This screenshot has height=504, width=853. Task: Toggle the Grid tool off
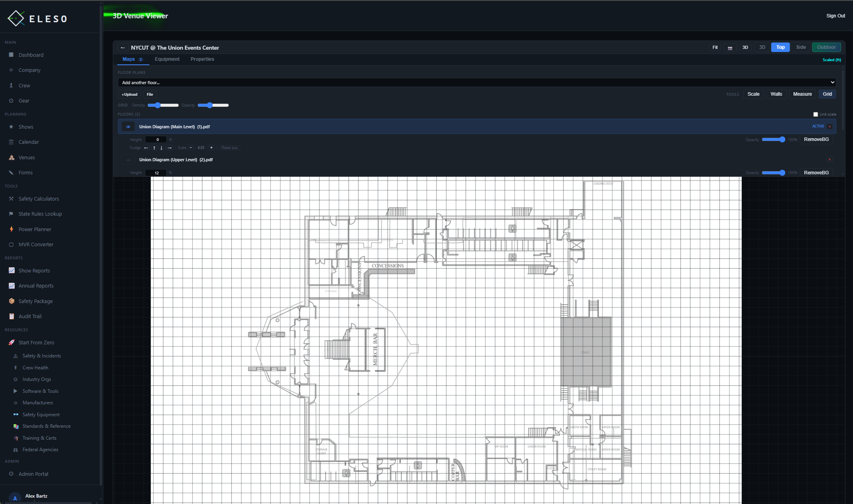(x=827, y=94)
